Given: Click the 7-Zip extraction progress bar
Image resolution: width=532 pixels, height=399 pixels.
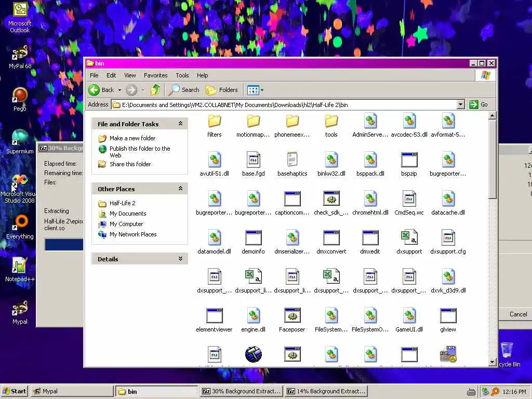Looking at the screenshot, I should pyautogui.click(x=64, y=245).
